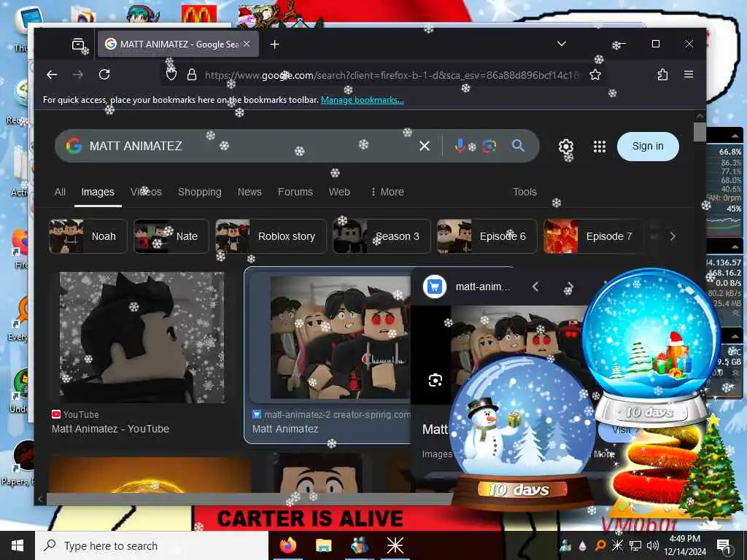This screenshot has width=747, height=560.
Task: Select the Episode 7 chip
Action: click(593, 236)
